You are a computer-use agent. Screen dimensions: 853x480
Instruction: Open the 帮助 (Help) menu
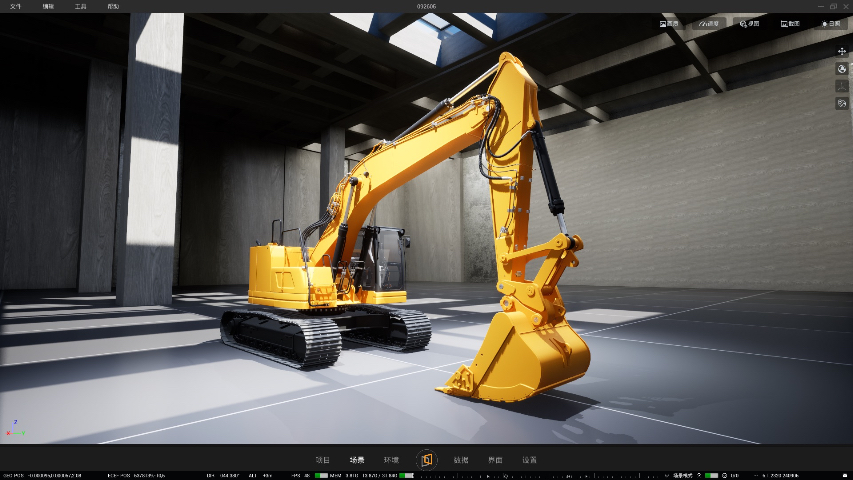pos(113,7)
